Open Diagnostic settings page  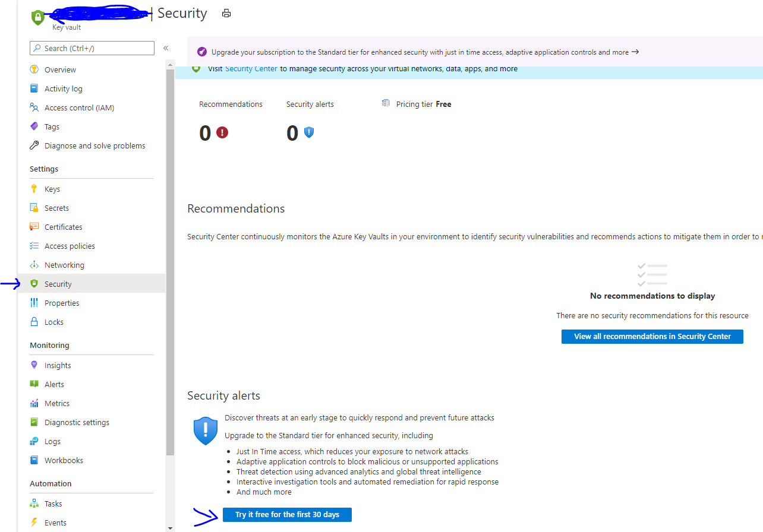click(77, 422)
